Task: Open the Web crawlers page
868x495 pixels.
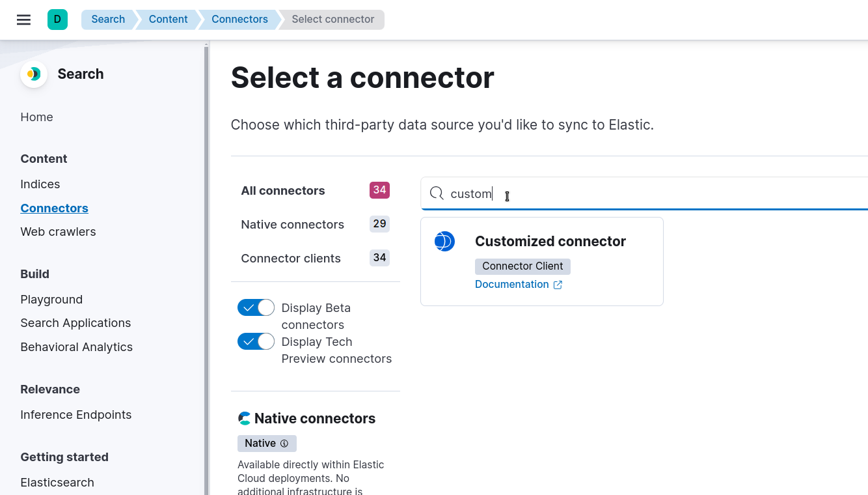Action: coord(58,231)
